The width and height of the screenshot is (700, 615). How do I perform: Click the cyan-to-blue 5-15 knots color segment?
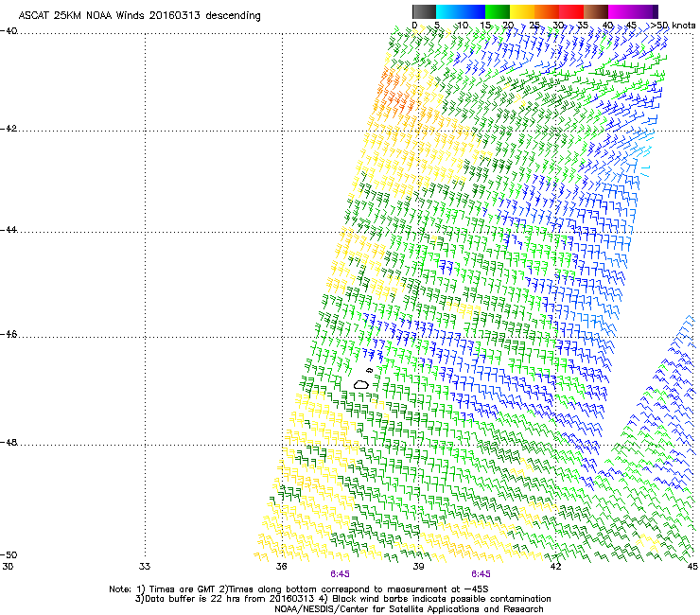(x=461, y=11)
